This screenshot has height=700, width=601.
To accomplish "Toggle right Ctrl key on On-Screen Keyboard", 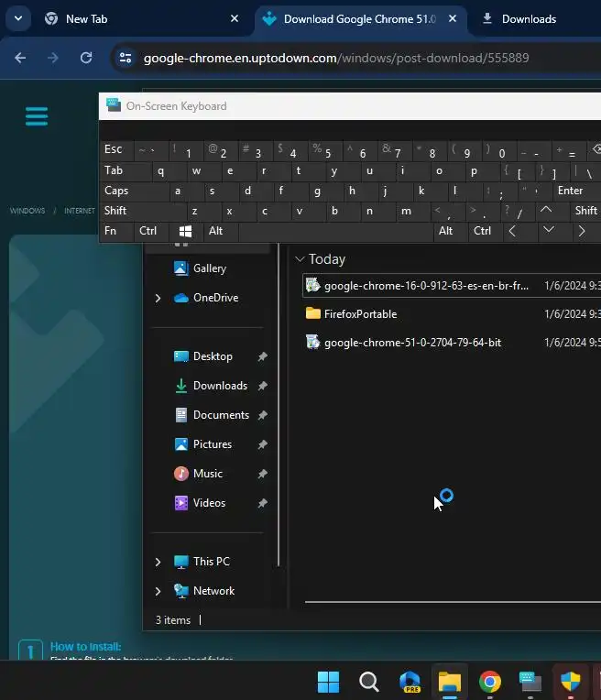I will point(486,231).
